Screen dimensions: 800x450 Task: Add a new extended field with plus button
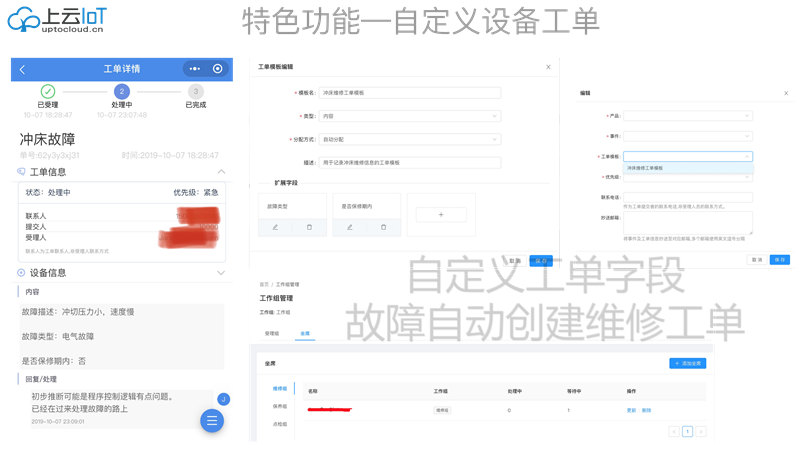(x=441, y=214)
